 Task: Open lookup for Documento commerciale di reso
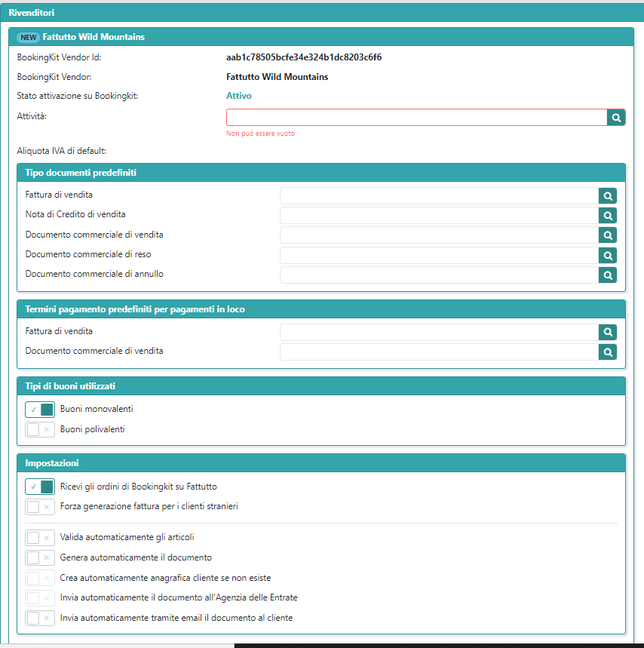[x=608, y=256]
